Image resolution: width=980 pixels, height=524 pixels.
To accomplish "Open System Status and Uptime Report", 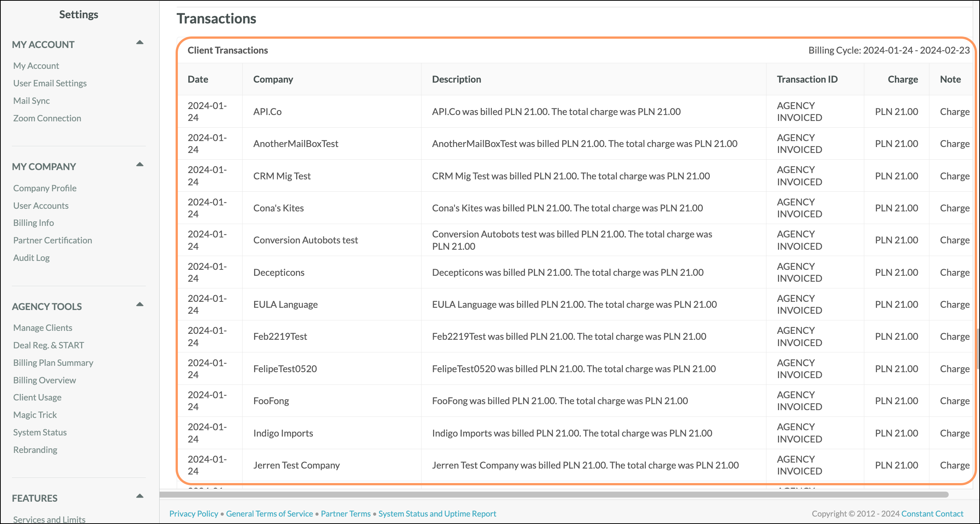I will pyautogui.click(x=437, y=513).
